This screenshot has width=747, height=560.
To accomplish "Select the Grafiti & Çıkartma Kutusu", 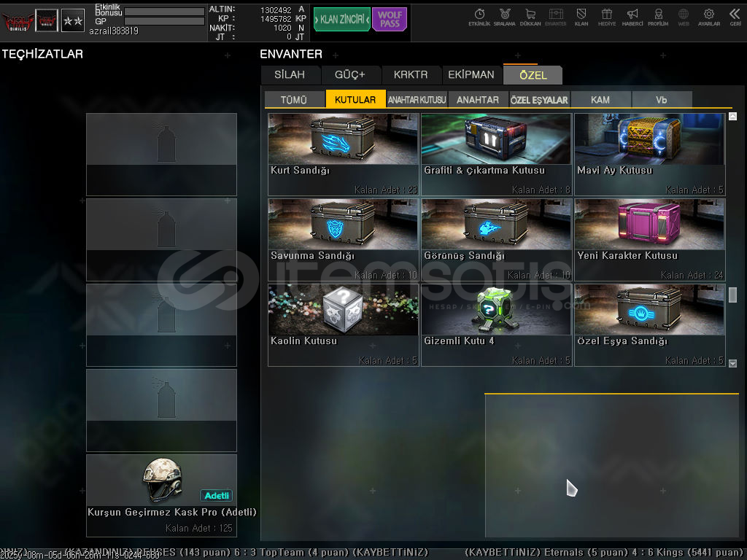I will pos(496,155).
